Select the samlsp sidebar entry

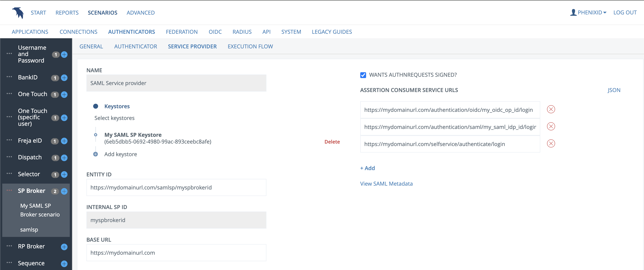(x=29, y=229)
